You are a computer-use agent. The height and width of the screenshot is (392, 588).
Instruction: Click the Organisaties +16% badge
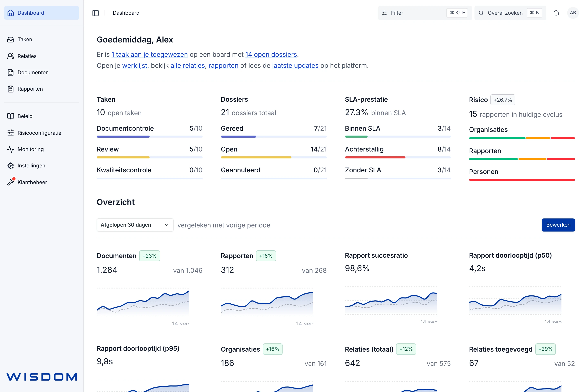pos(273,349)
